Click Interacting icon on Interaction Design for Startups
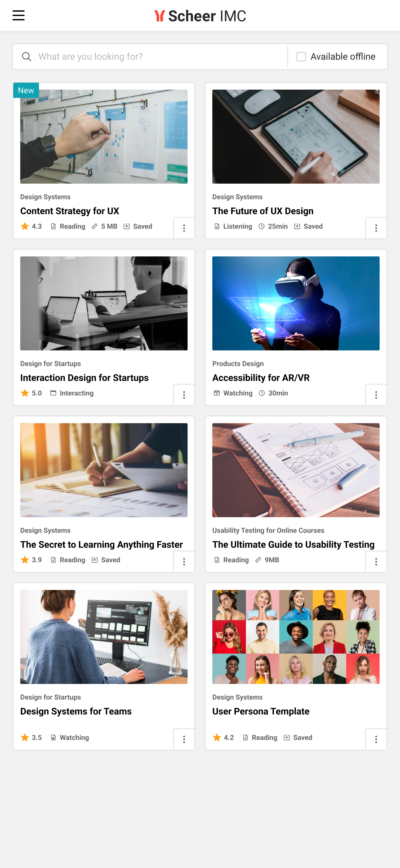 [x=53, y=393]
